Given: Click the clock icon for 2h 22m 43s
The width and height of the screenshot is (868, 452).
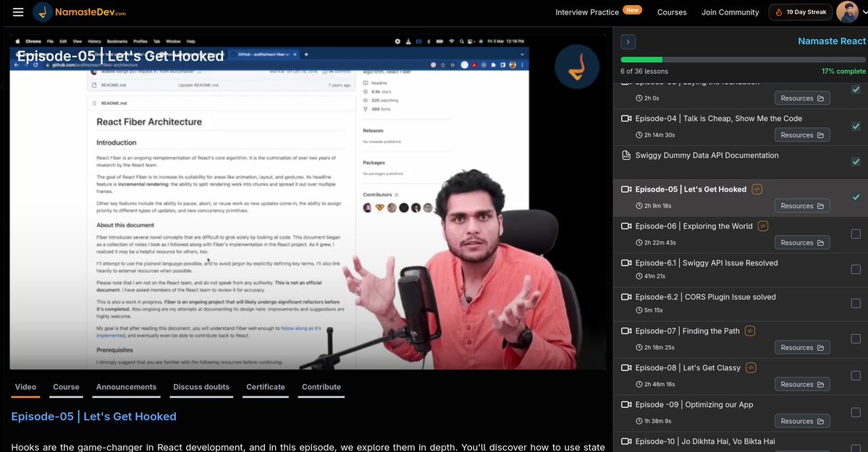Looking at the screenshot, I should pyautogui.click(x=639, y=243).
